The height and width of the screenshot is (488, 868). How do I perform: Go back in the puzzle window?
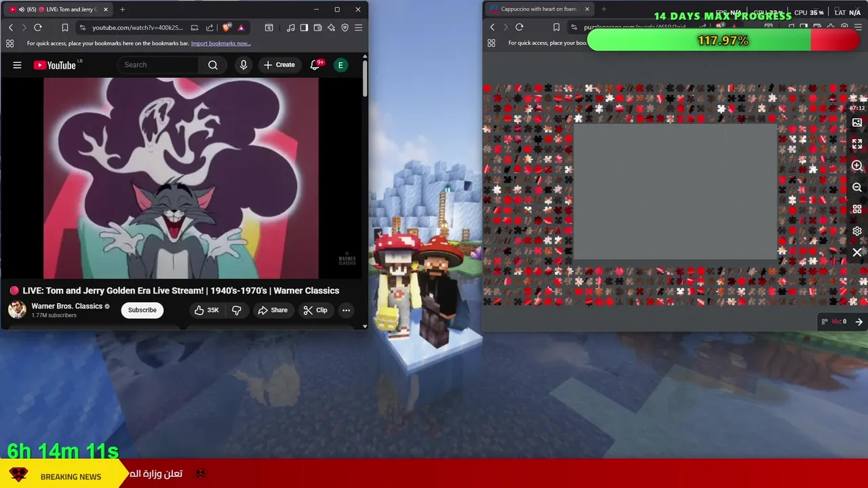point(492,27)
